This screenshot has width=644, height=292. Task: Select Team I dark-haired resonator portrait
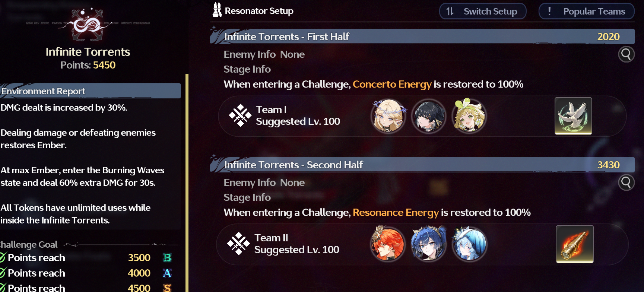point(429,116)
